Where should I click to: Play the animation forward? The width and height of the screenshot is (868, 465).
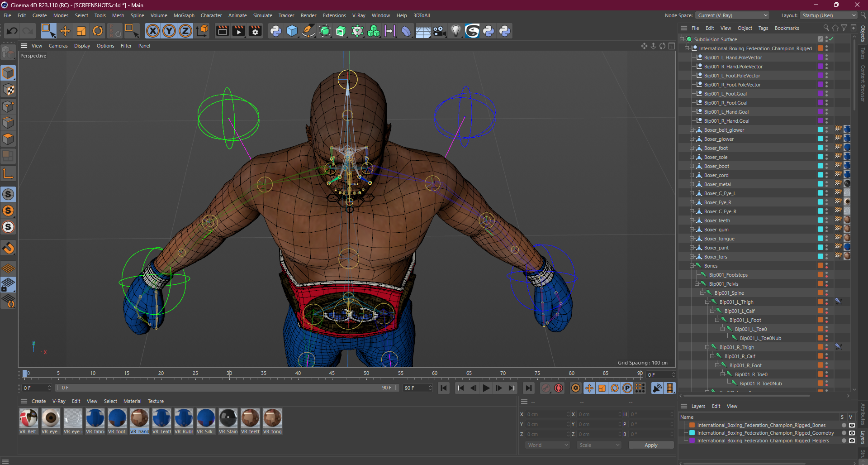486,388
